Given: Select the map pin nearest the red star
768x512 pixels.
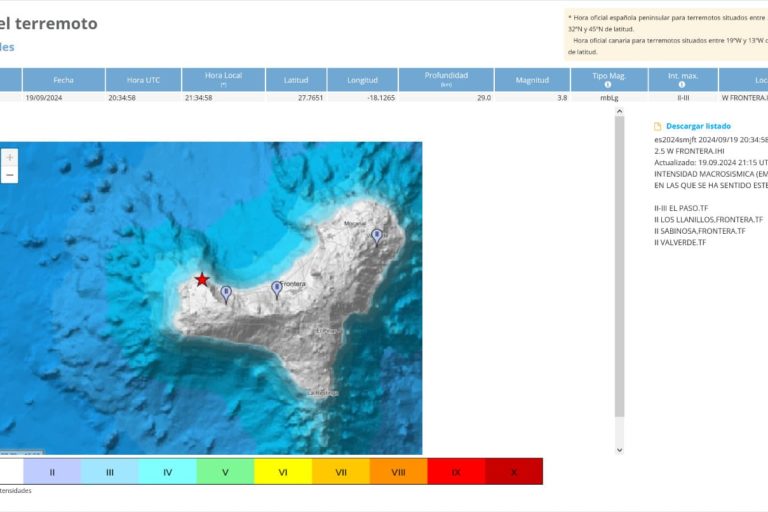Looking at the screenshot, I should 226,295.
